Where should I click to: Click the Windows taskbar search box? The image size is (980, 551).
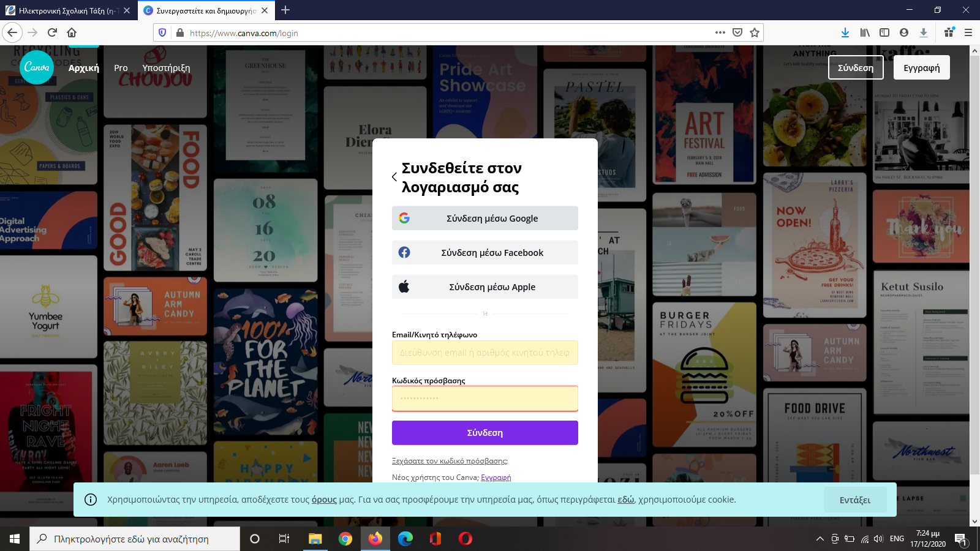click(x=135, y=539)
